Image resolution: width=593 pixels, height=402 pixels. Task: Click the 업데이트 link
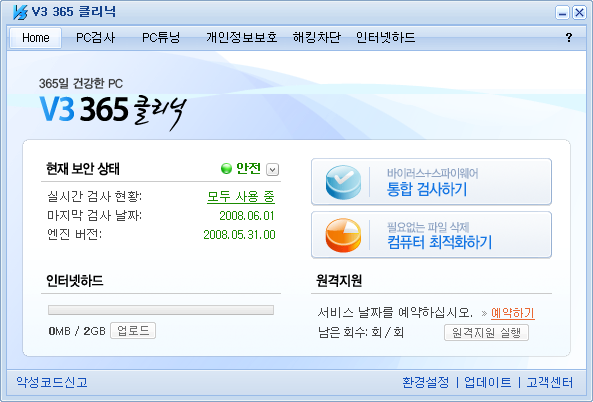(488, 382)
